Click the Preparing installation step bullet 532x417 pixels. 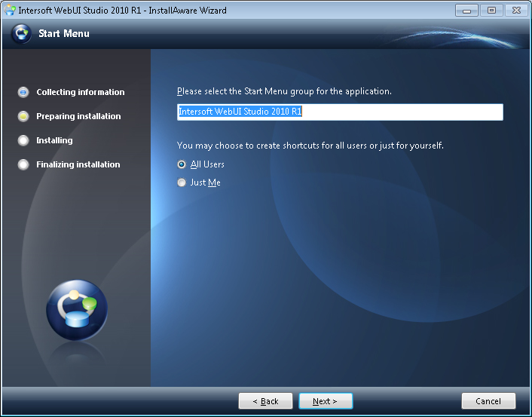pos(23,116)
